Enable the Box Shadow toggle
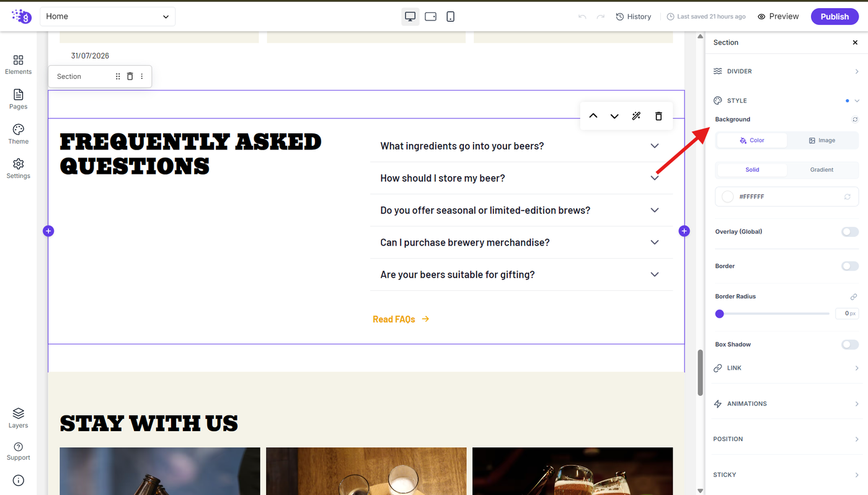 pyautogui.click(x=849, y=344)
